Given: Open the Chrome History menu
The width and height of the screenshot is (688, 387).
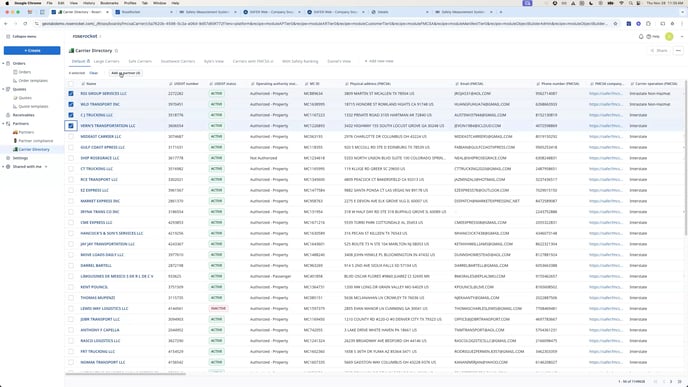Looking at the screenshot, I should pos(89,3).
